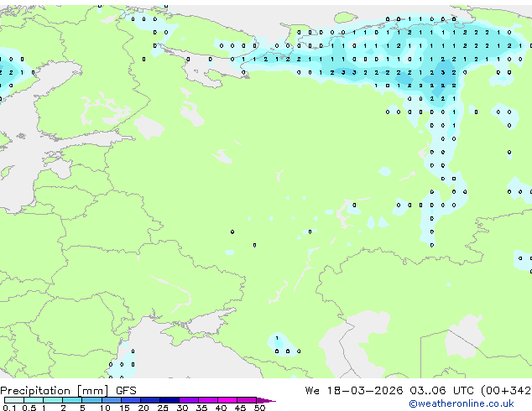This screenshot has height=411, width=532.
Task: Click the weatheronline.co.uk copyright link
Action: pyautogui.click(x=461, y=403)
